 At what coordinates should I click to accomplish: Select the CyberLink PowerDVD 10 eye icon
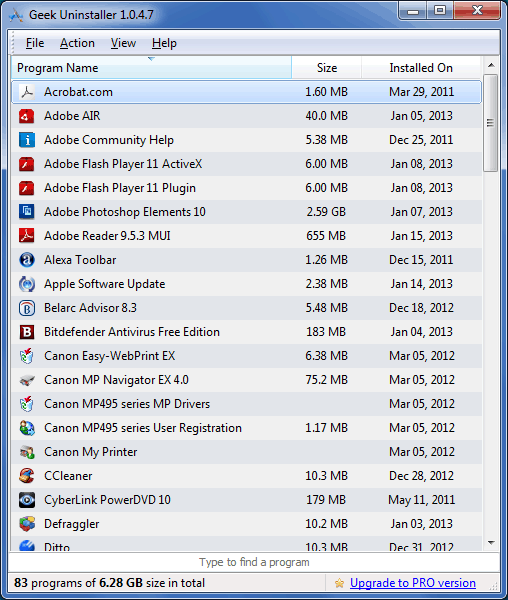coord(27,500)
